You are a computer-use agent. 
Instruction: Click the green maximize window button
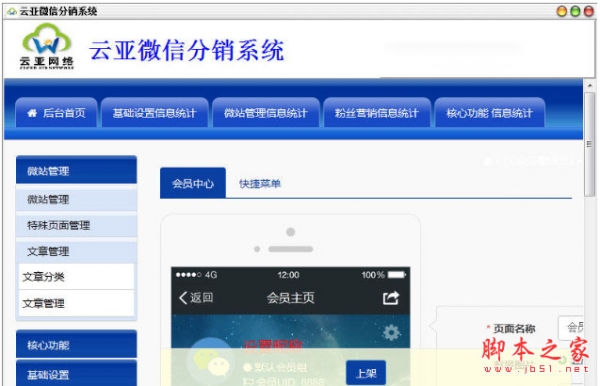tap(575, 11)
